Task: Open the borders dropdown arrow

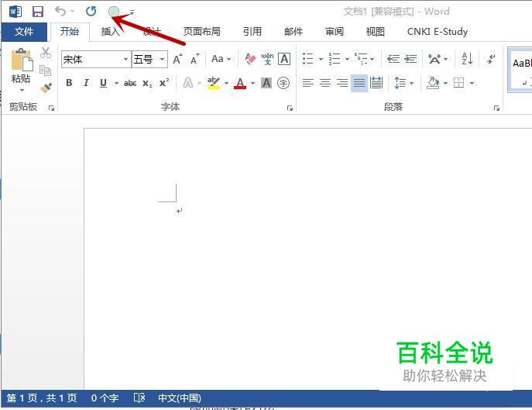Action: click(472, 83)
